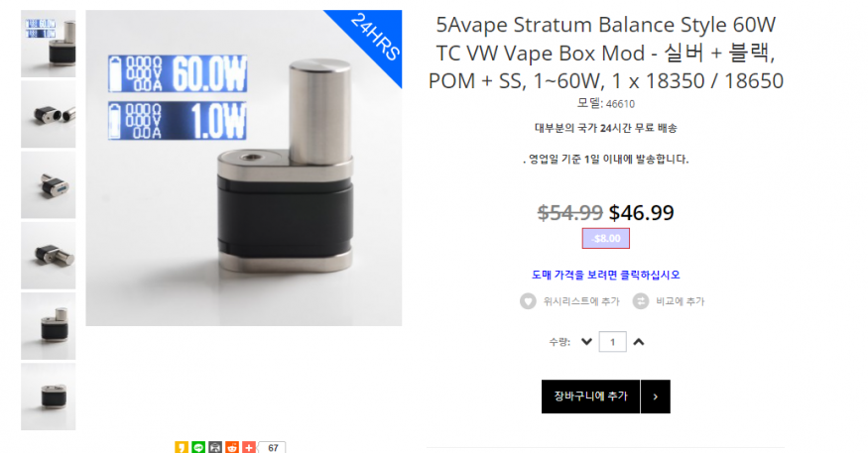Screen dimensions: 868x453
Task: Click the arrow button beside add to cart
Action: point(656,396)
